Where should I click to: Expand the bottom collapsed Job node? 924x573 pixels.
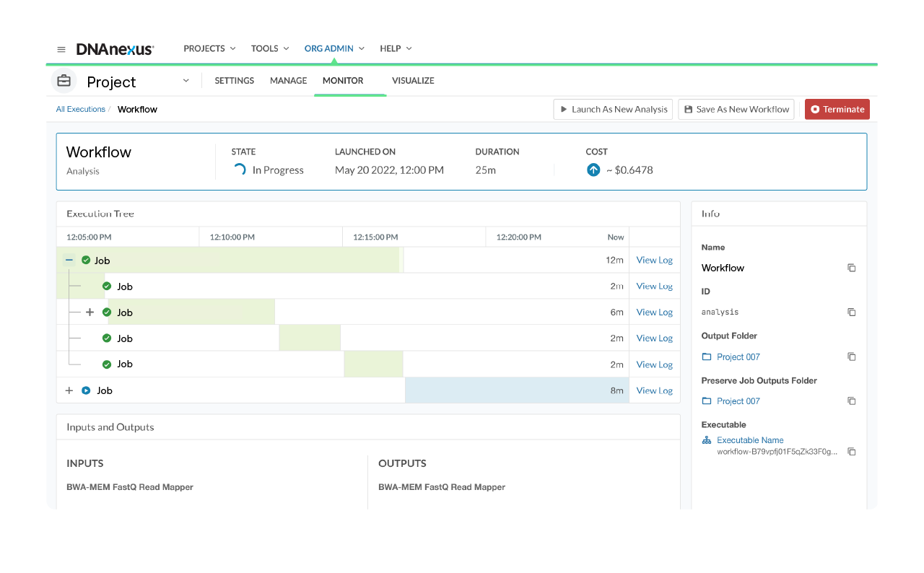click(69, 390)
